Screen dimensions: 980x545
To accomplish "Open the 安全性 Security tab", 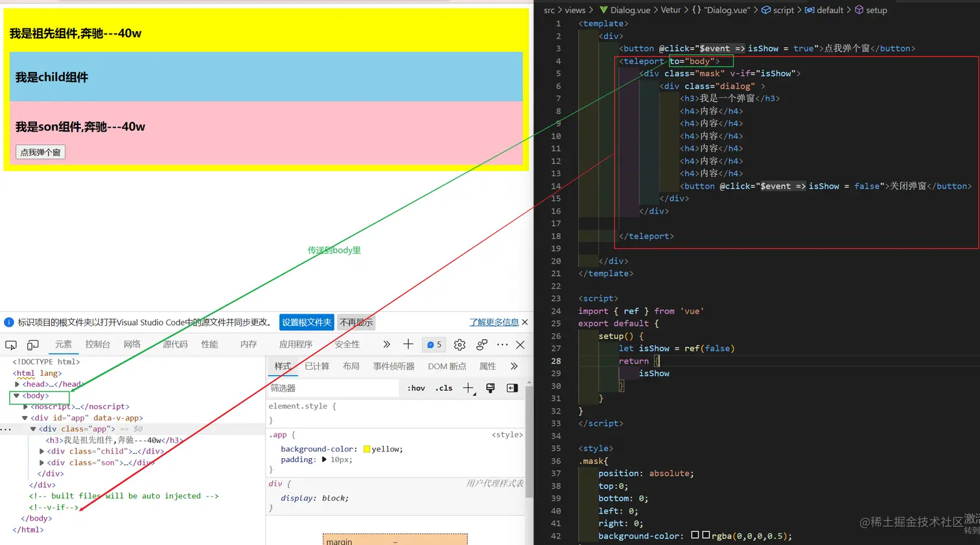I will (347, 344).
